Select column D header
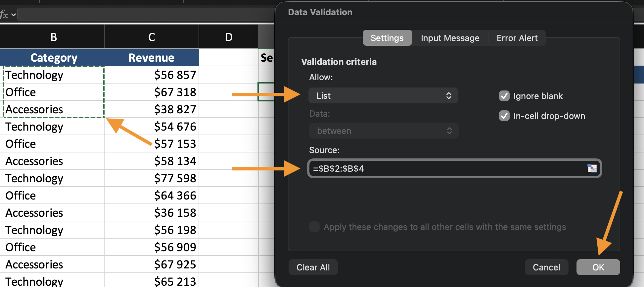The width and height of the screenshot is (644, 287). point(229,37)
